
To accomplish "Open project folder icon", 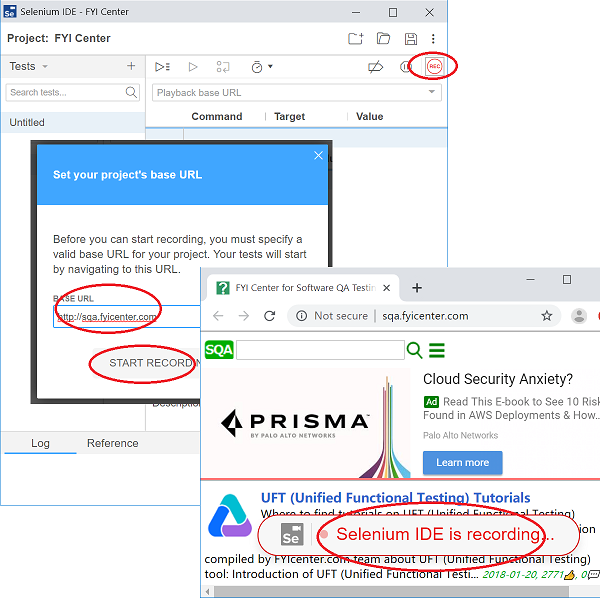I will coord(383,39).
